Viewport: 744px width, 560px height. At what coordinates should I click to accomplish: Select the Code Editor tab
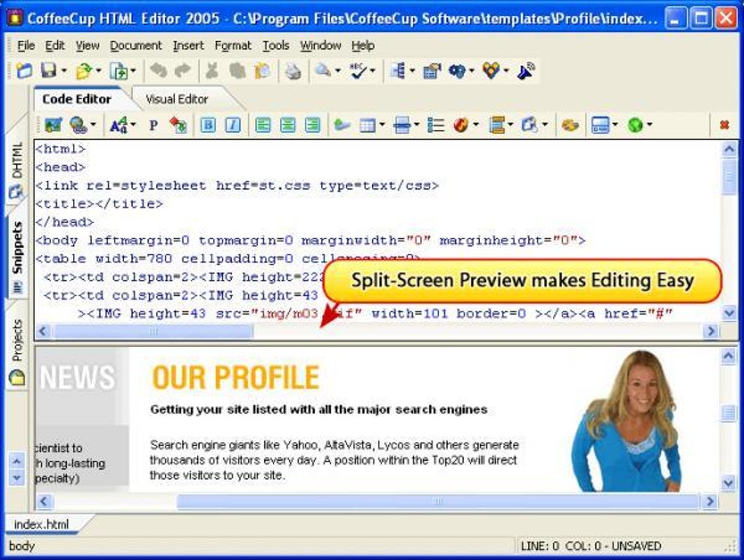[x=77, y=99]
